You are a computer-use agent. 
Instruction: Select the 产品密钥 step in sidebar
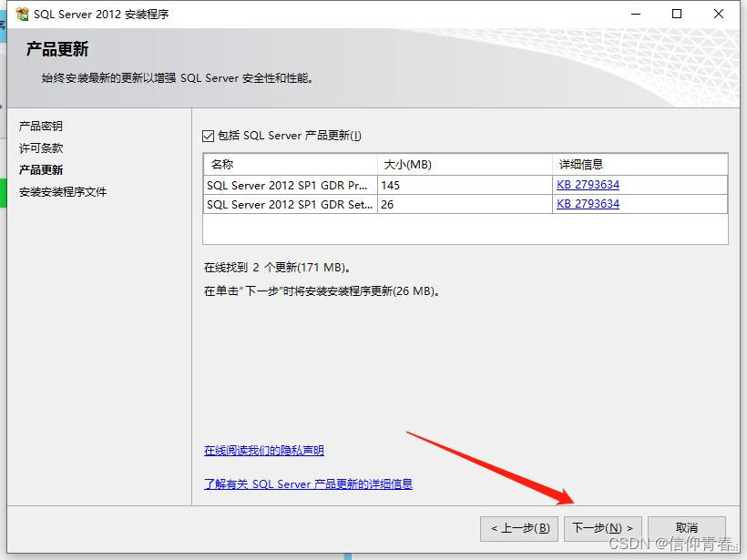click(41, 127)
